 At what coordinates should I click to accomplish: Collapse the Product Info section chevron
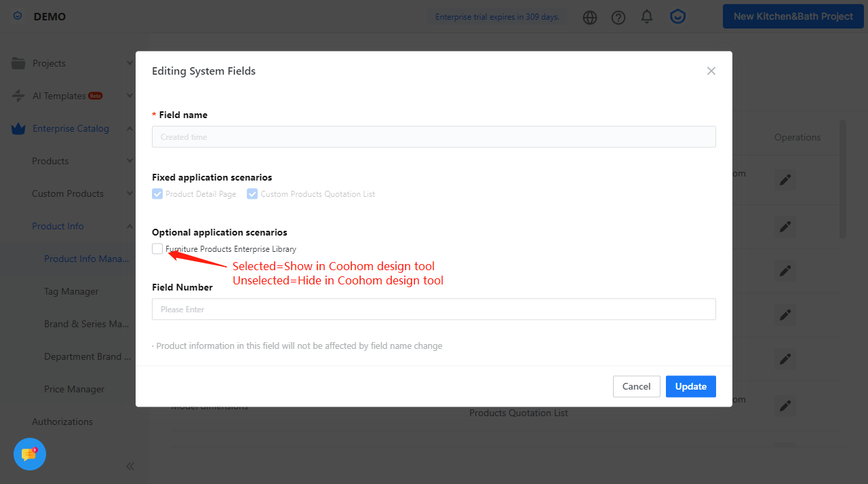[130, 226]
